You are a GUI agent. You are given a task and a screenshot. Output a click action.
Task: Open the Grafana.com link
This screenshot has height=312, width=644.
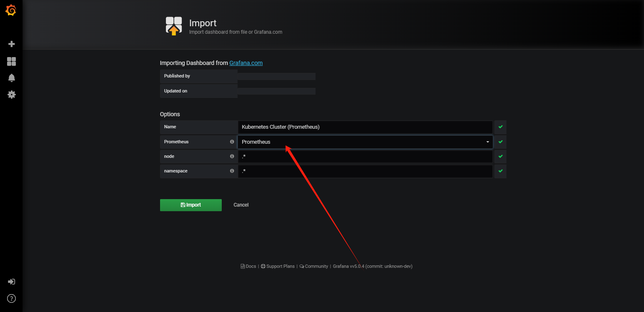pyautogui.click(x=246, y=63)
